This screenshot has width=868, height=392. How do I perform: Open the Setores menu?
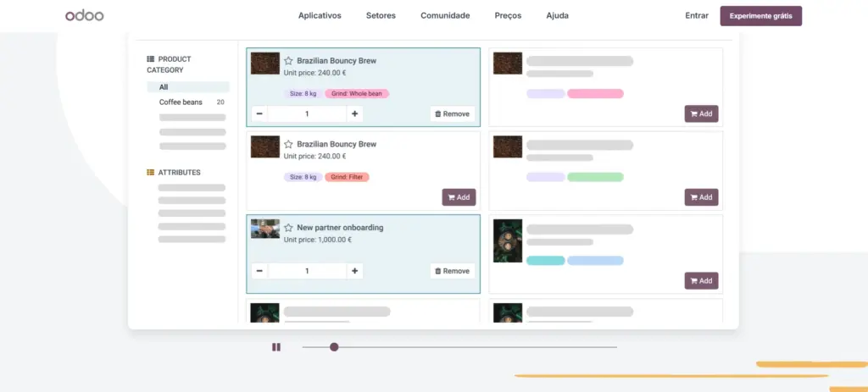(x=381, y=15)
